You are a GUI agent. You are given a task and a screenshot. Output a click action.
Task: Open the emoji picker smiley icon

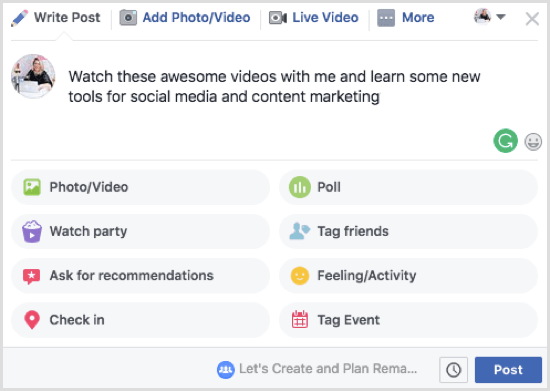tap(533, 142)
